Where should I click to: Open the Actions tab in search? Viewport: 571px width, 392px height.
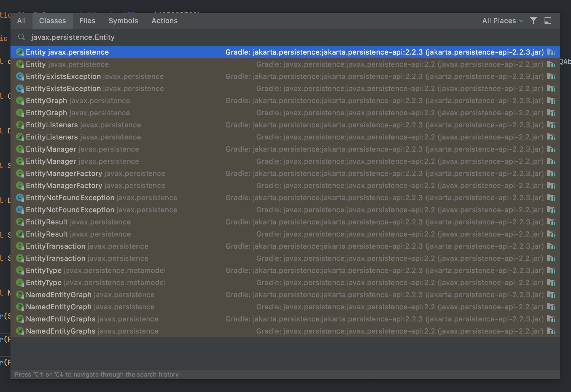tap(164, 20)
